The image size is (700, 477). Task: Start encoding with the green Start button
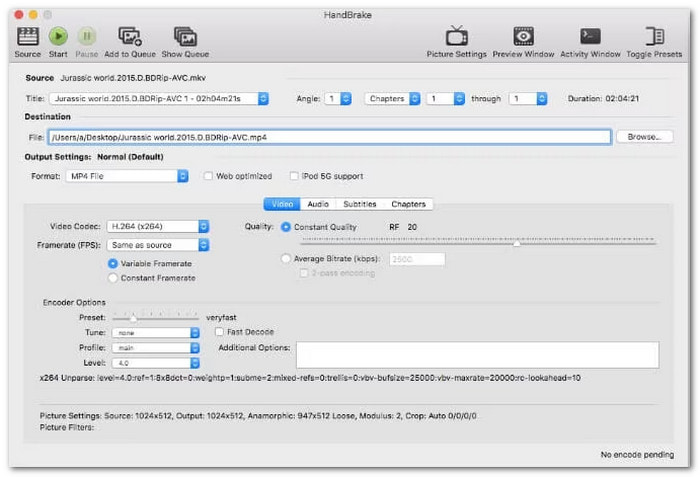(58, 36)
